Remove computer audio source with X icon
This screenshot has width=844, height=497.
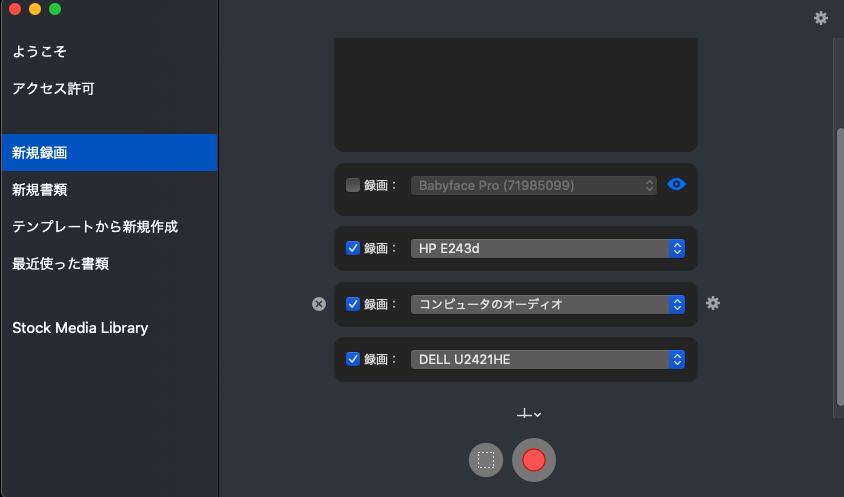coord(319,304)
